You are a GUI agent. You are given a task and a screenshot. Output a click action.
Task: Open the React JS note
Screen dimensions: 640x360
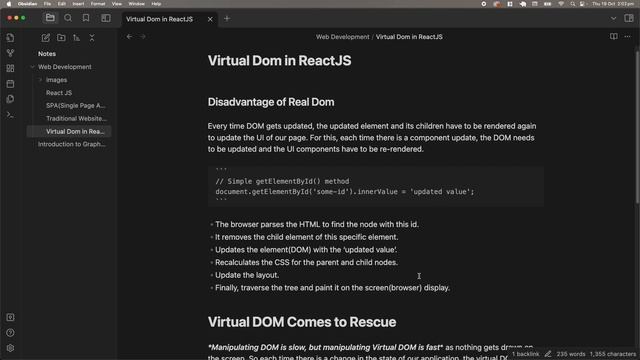pos(59,93)
